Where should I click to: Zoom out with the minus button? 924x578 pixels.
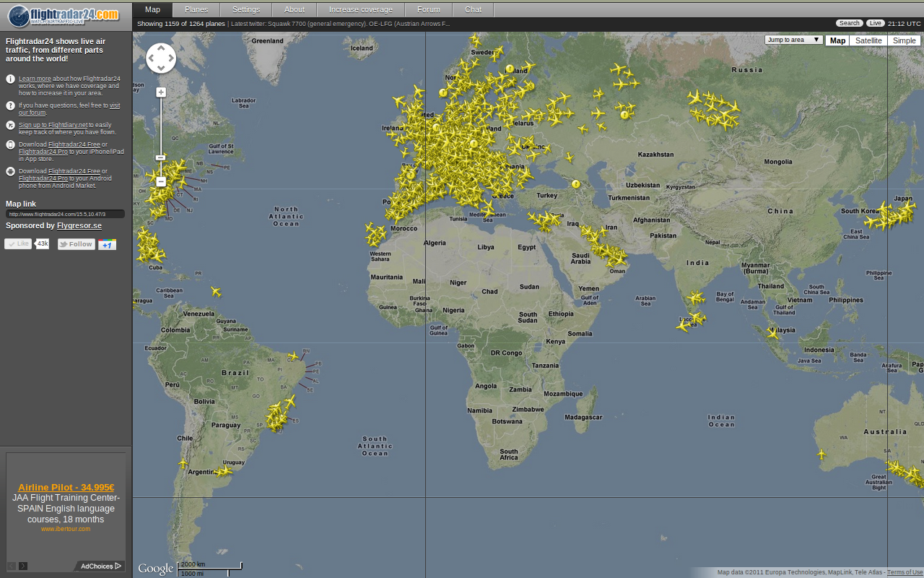tap(161, 182)
